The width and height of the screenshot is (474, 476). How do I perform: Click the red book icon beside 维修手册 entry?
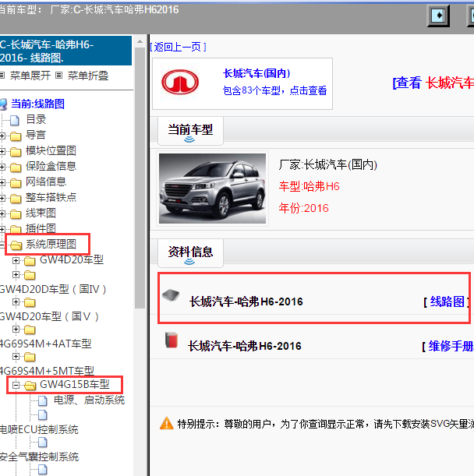pyautogui.click(x=172, y=340)
